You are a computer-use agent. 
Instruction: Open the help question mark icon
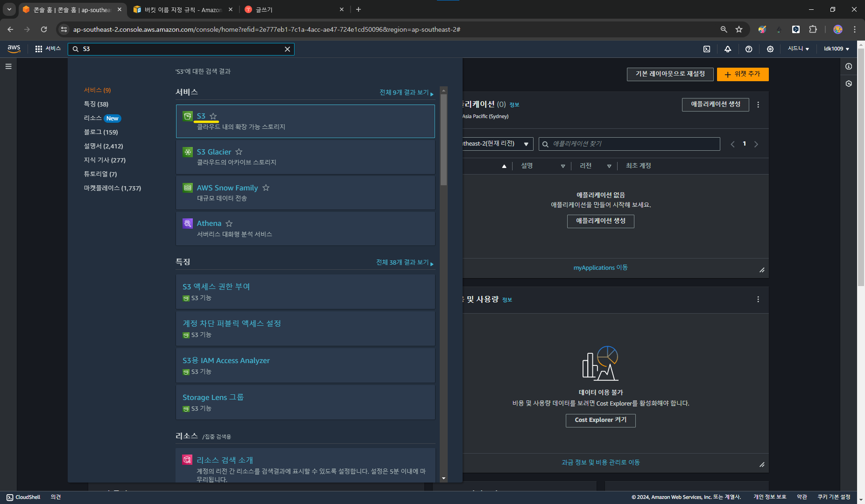pos(749,49)
